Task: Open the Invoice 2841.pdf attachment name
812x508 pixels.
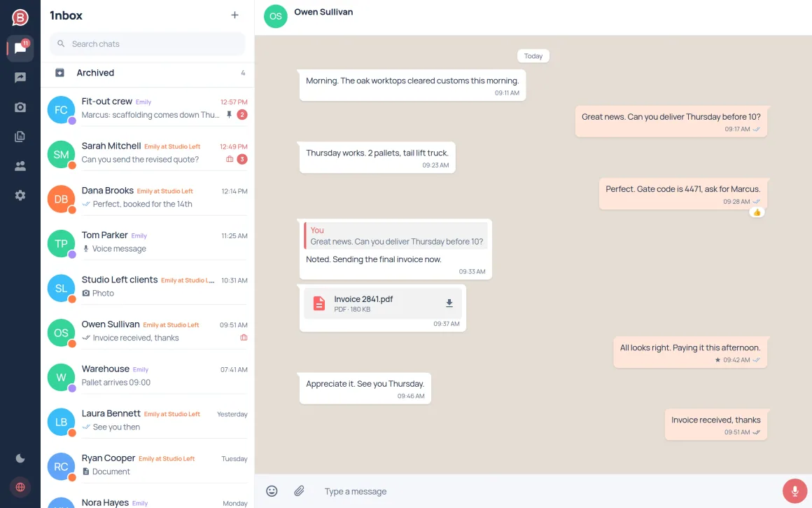Action: (363, 299)
